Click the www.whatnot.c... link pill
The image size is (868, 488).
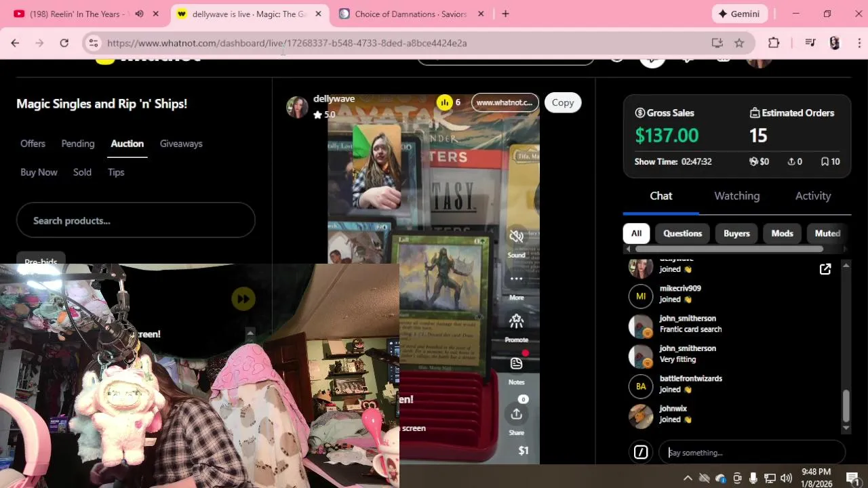click(x=505, y=102)
